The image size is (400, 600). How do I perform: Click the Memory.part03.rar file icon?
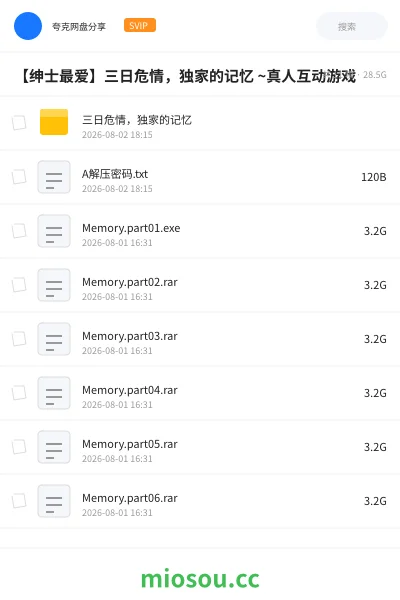[x=54, y=339]
